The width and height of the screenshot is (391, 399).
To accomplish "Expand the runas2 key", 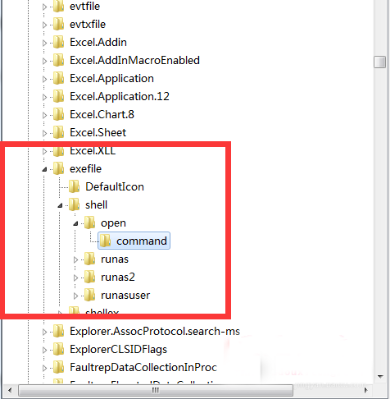I will pyautogui.click(x=76, y=277).
